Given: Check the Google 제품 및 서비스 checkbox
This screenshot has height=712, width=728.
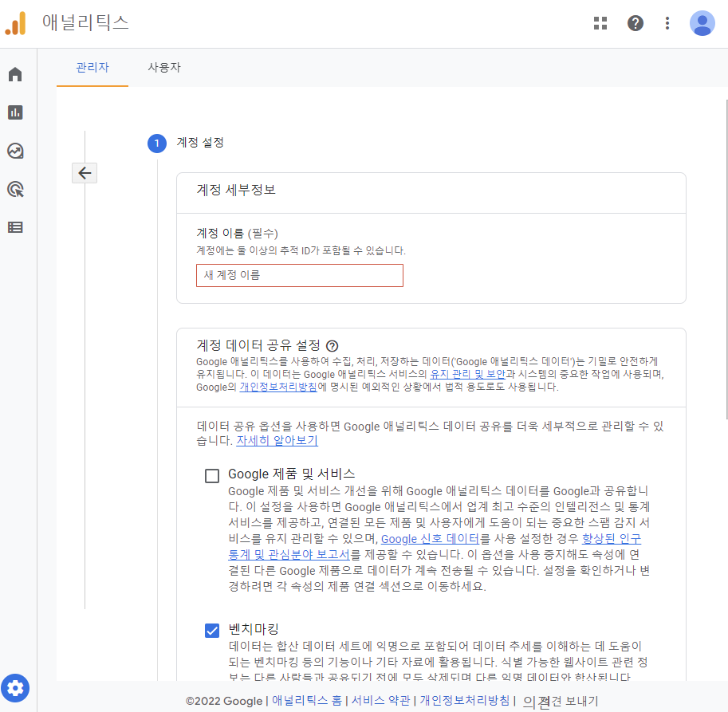Looking at the screenshot, I should coord(212,476).
